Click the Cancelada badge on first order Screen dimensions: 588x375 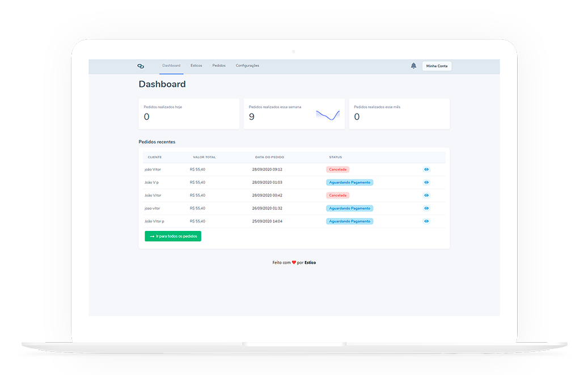tap(337, 169)
